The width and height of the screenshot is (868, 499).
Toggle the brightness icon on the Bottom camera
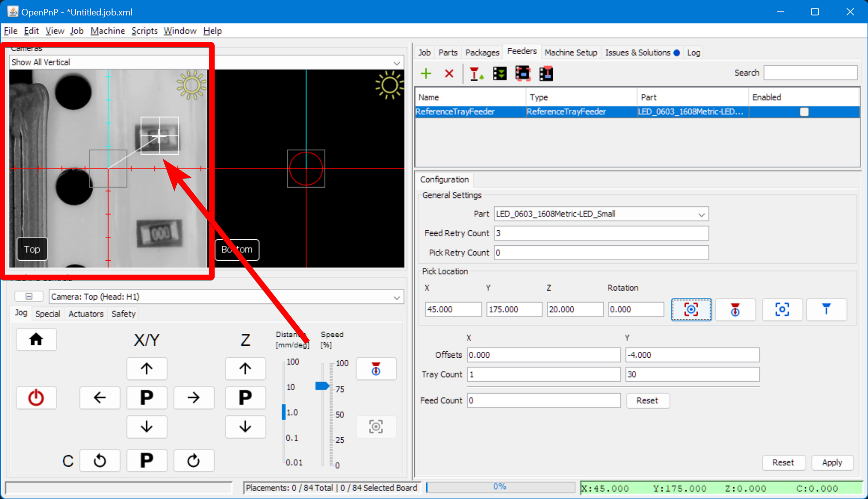[390, 85]
